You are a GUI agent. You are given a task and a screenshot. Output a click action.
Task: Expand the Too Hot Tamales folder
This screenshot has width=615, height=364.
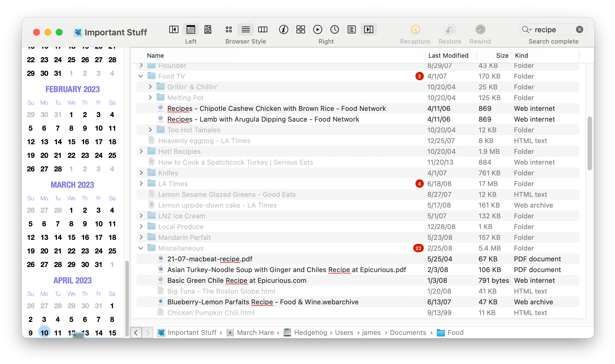coord(150,130)
